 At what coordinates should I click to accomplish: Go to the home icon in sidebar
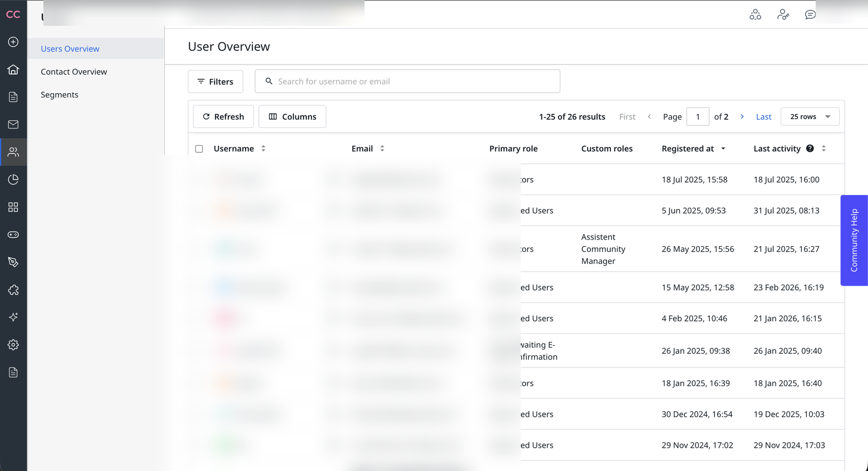13,69
